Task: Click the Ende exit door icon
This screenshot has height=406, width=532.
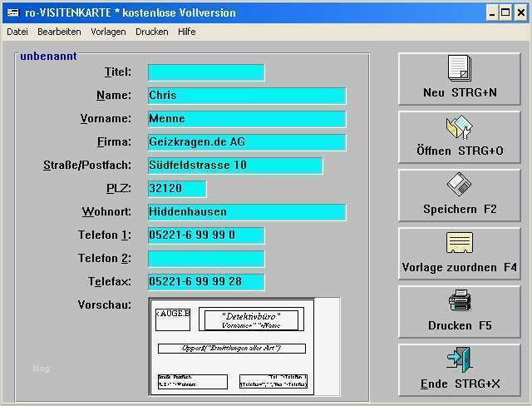Action: [459, 359]
